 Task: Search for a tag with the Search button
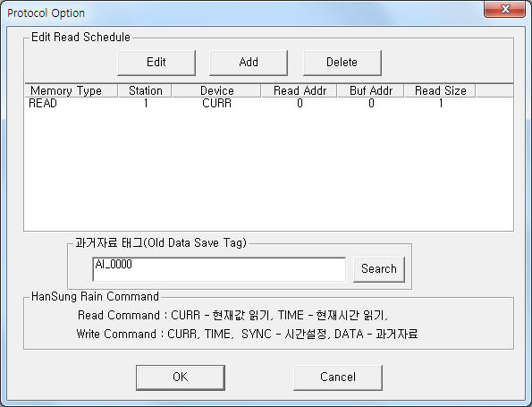pos(379,269)
